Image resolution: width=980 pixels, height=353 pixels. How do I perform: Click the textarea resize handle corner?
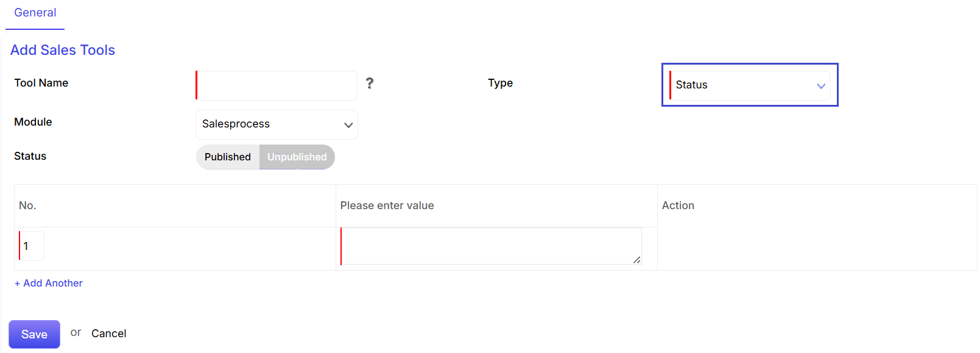(636, 260)
